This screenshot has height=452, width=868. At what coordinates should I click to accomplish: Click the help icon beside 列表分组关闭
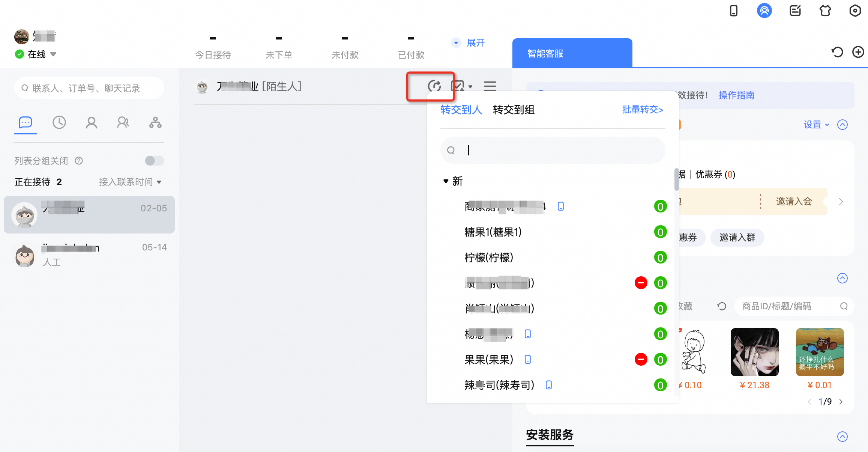click(79, 161)
